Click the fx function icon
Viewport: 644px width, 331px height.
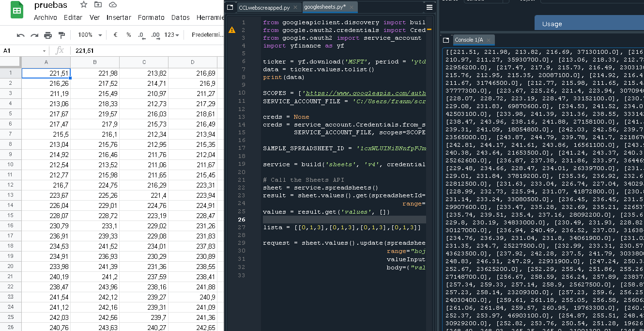(x=60, y=50)
